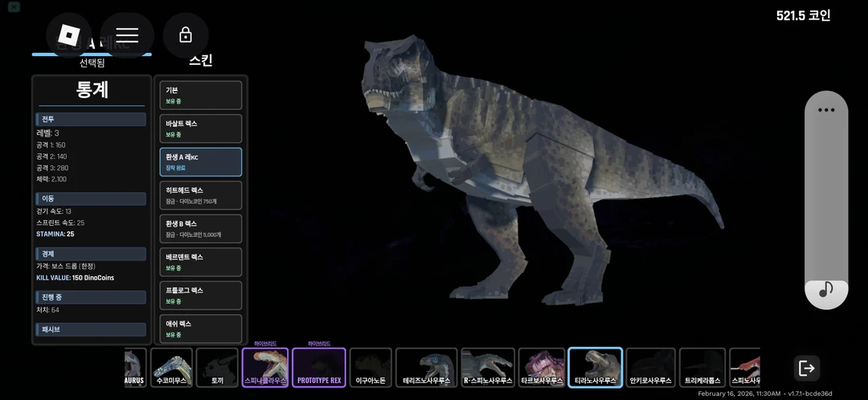Open the Roblox logo menu

(69, 35)
